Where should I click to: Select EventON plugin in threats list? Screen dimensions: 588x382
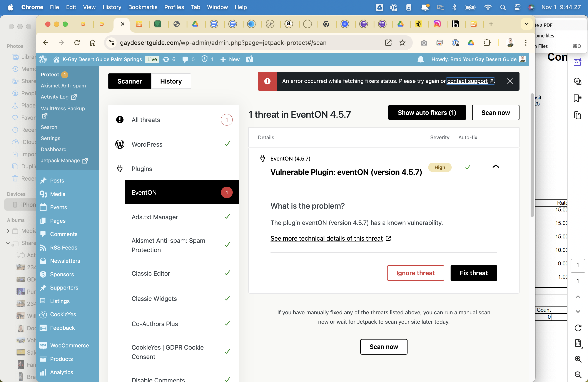pos(182,193)
